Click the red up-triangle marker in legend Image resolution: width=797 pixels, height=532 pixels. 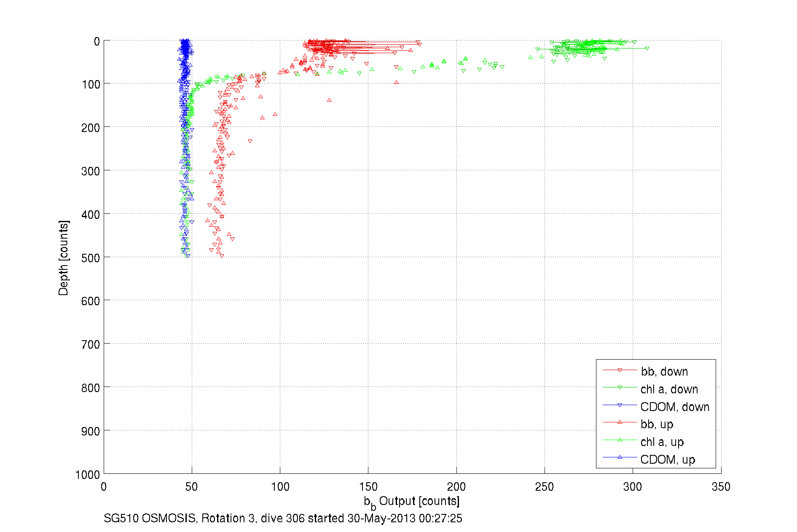click(x=620, y=422)
